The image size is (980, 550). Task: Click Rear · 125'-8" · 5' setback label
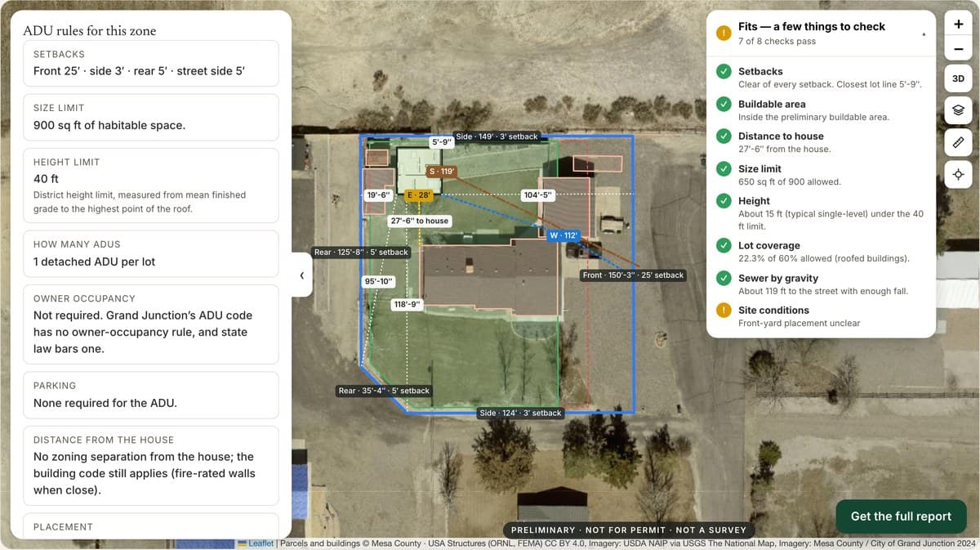point(361,252)
